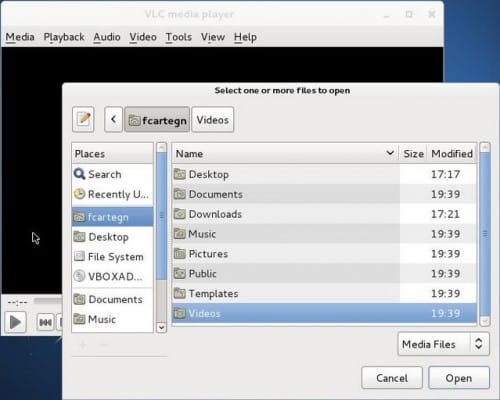500x400 pixels.
Task: Select File System in Places sidebar
Action: 112,257
